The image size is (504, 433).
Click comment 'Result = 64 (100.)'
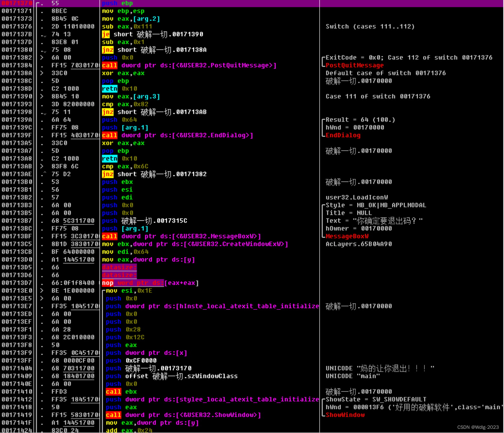(360, 120)
